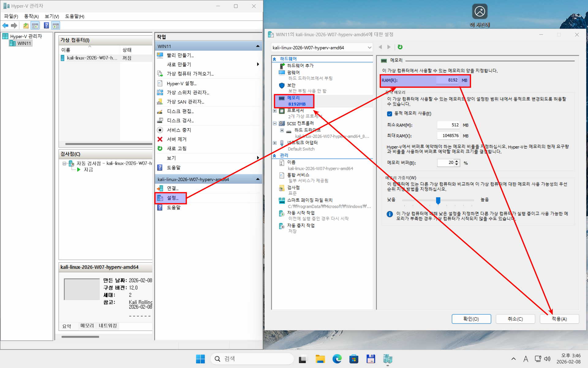
Task: Select 메모리 8192MB item
Action: coord(296,101)
